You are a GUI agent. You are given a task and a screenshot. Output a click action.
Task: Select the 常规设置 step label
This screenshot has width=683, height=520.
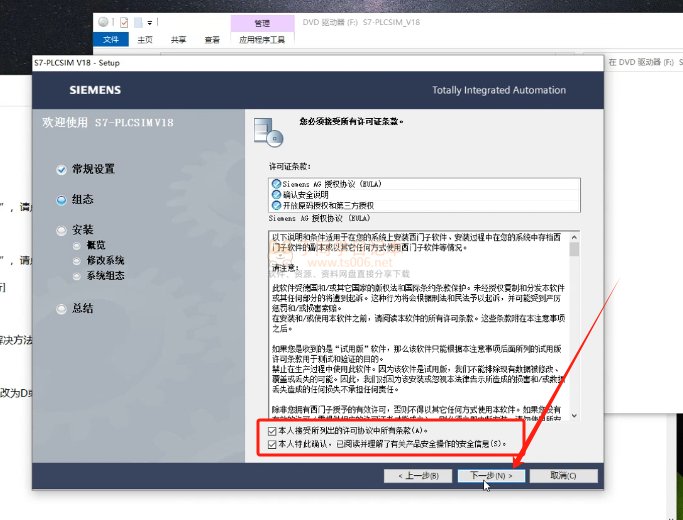[93, 169]
